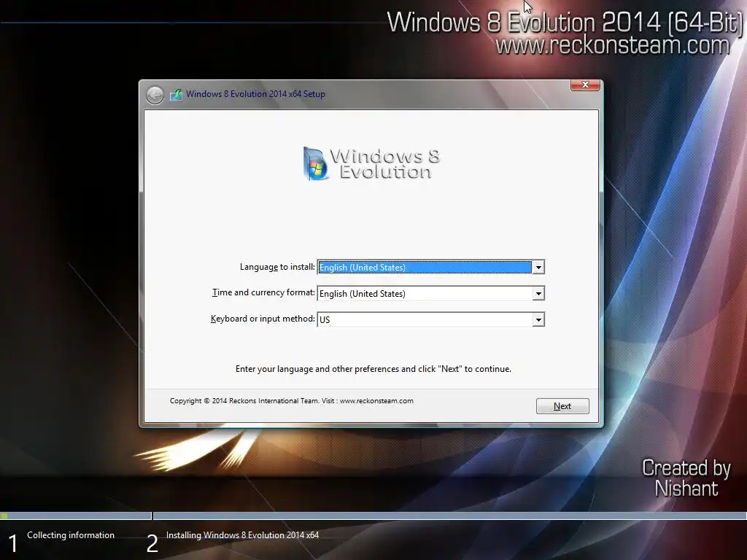
Task: Expand the Language to install dropdown arrow
Action: pos(538,267)
